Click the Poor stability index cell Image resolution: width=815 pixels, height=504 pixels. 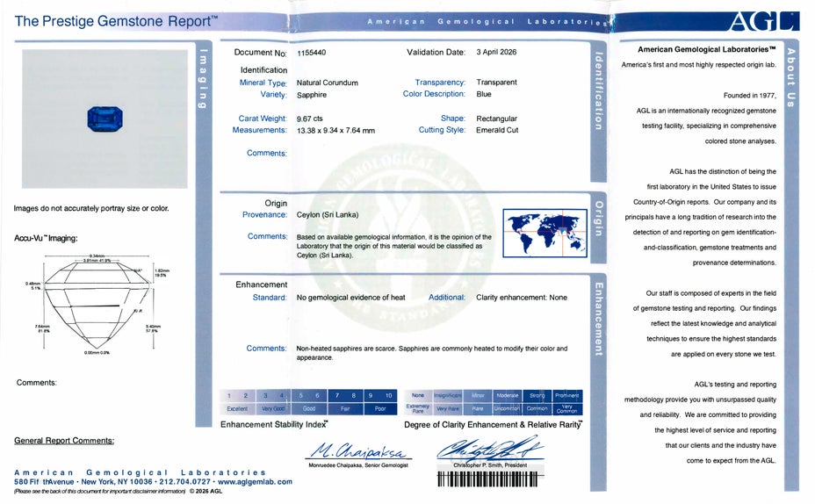380,409
